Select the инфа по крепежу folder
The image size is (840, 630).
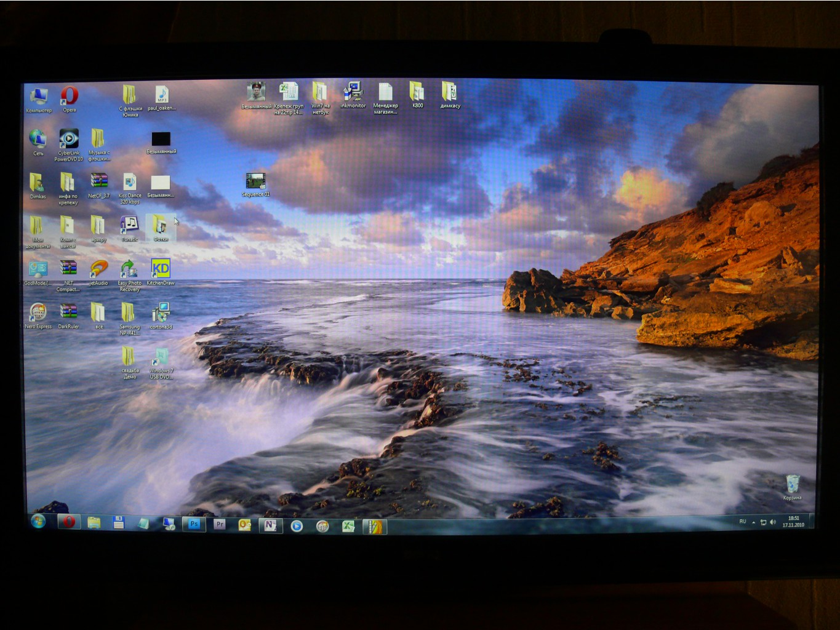[x=68, y=188]
